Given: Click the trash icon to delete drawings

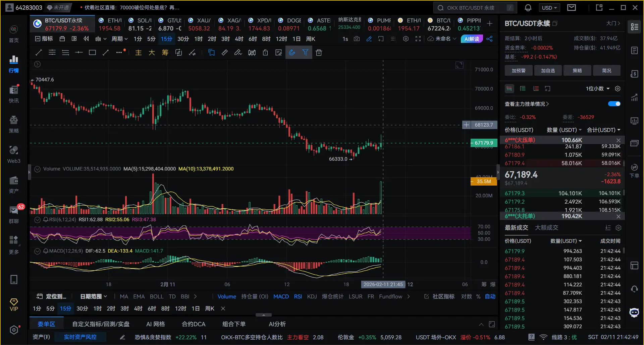Looking at the screenshot, I should [x=319, y=53].
